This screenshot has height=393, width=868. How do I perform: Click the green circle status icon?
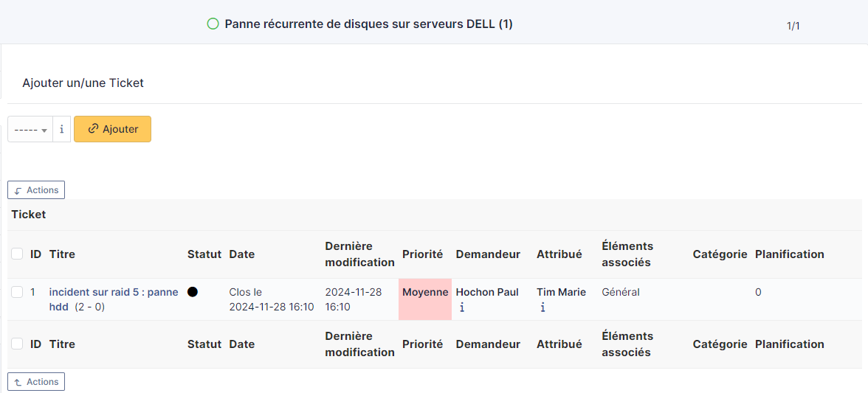(x=213, y=24)
